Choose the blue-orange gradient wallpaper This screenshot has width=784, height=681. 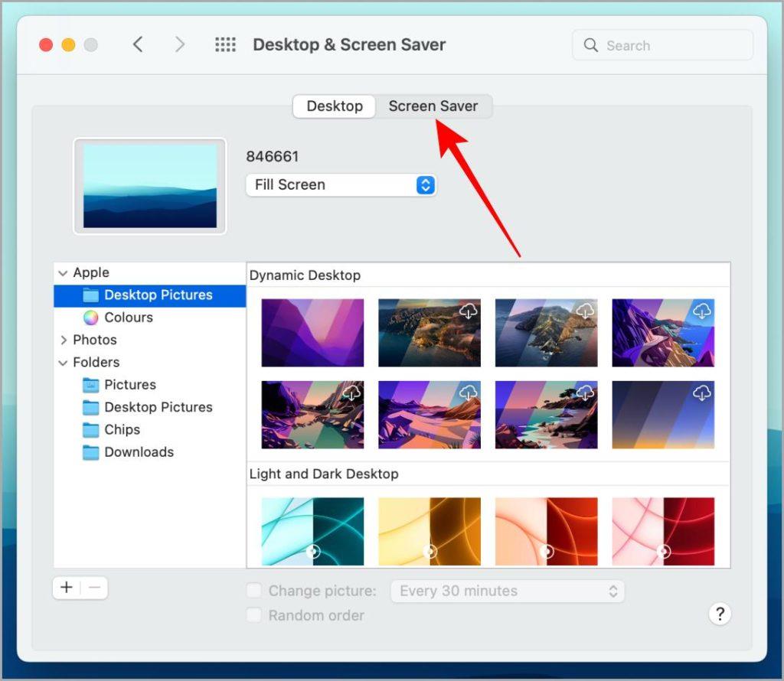pyautogui.click(x=663, y=415)
